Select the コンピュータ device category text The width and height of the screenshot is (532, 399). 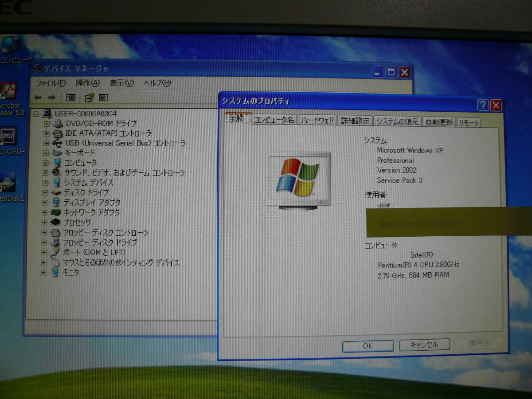[x=80, y=163]
